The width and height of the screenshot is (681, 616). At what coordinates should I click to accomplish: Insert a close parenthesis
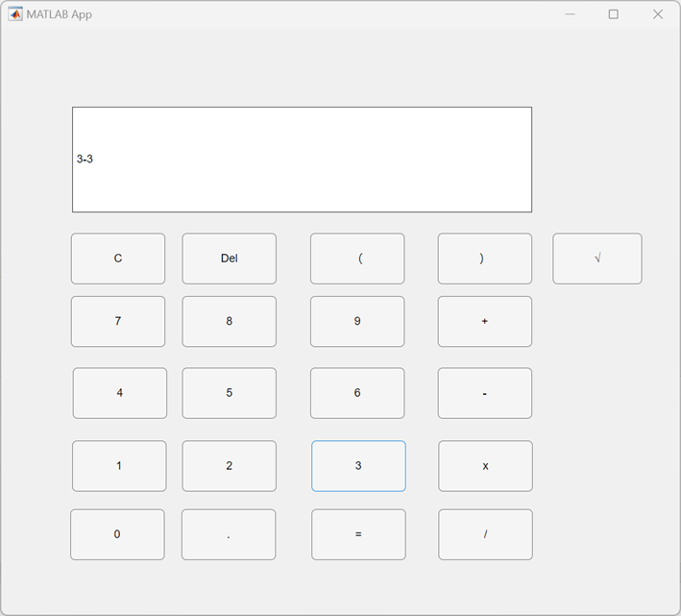[x=485, y=259]
